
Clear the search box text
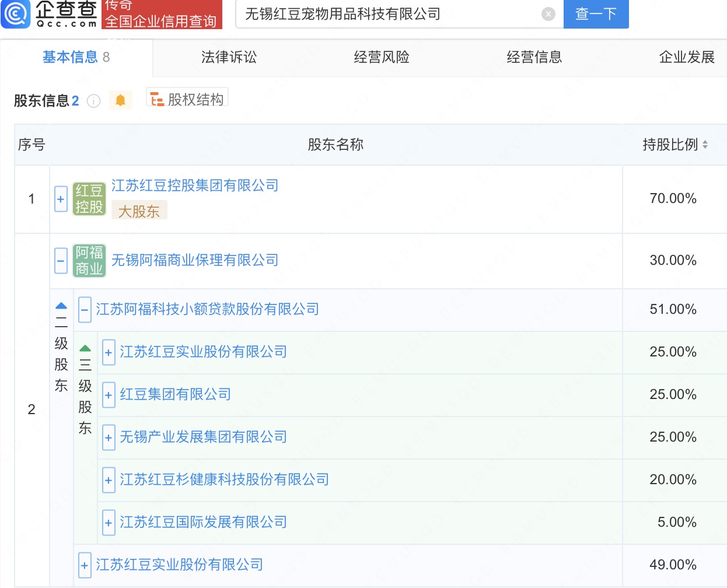point(548,14)
